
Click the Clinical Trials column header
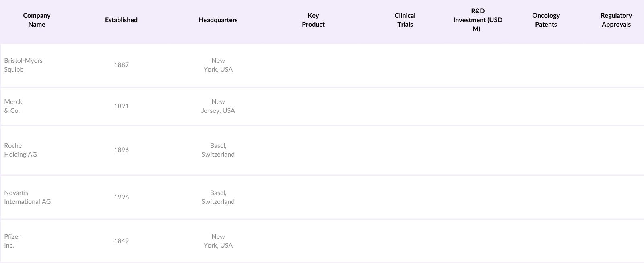405,20
